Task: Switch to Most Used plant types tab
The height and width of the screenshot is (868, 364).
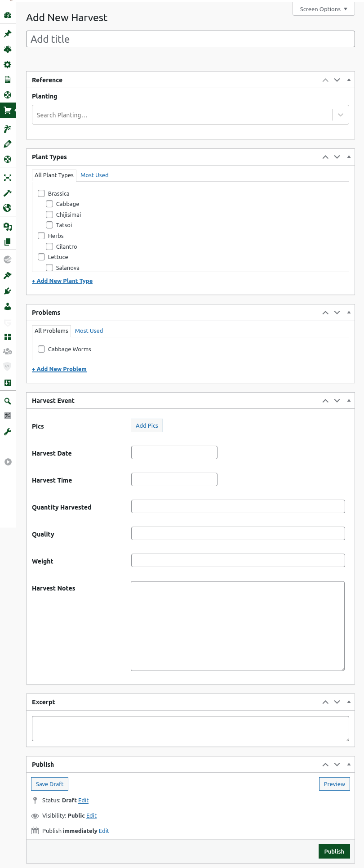Action: (x=94, y=175)
